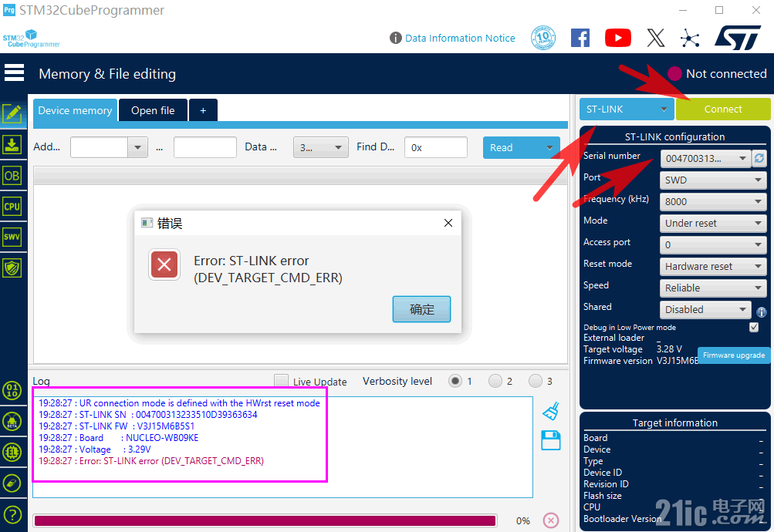The height and width of the screenshot is (532, 774).
Task: Open the Data Information Notice link
Action: point(460,38)
